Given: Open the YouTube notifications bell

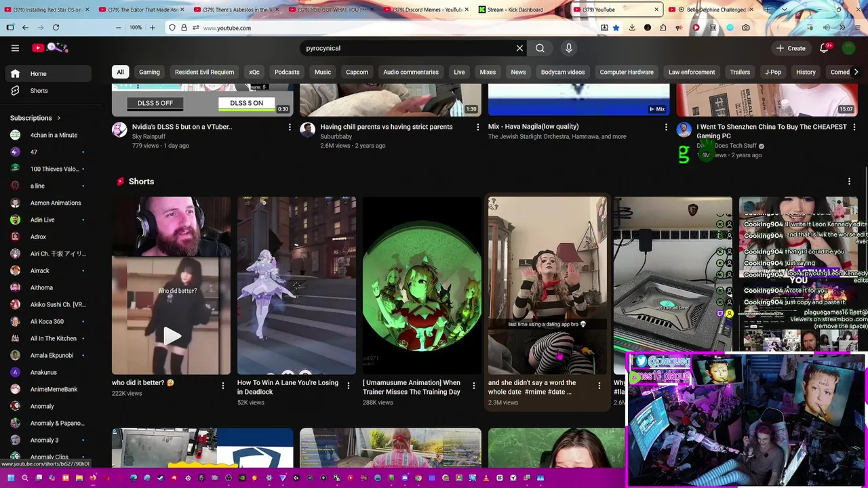Looking at the screenshot, I should tap(825, 48).
